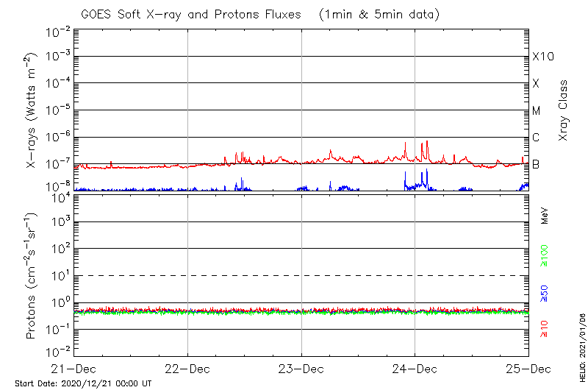Click the B flare class label
Image resolution: width=588 pixels, height=390 pixels.
click(x=536, y=165)
